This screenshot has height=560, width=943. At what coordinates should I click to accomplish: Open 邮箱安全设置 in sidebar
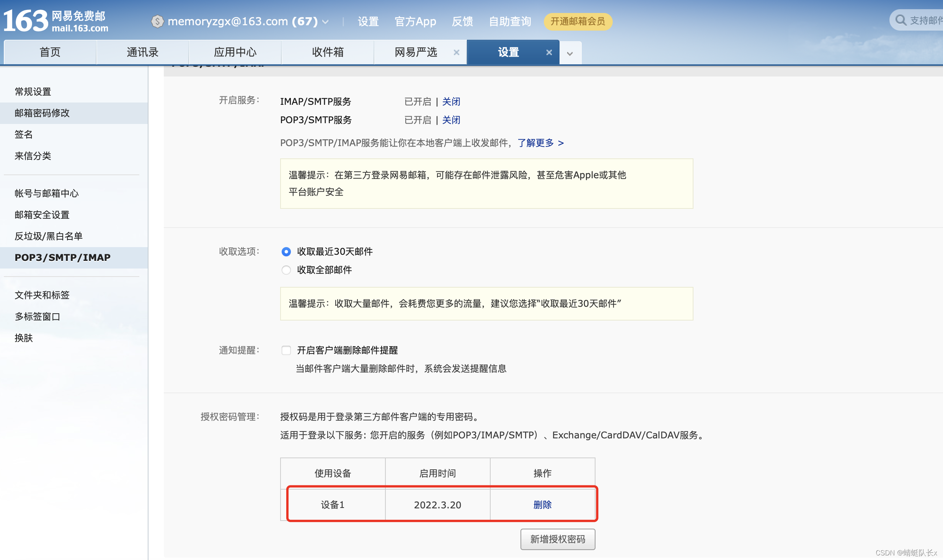(x=42, y=215)
